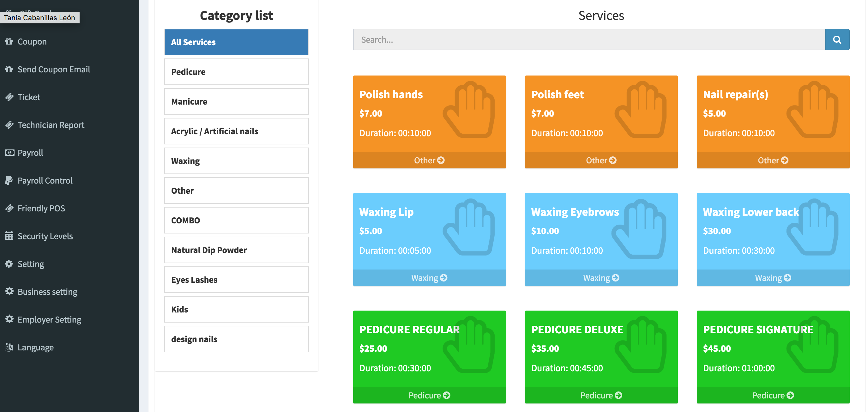Click the search magnifier button
868x412 pixels.
(837, 39)
